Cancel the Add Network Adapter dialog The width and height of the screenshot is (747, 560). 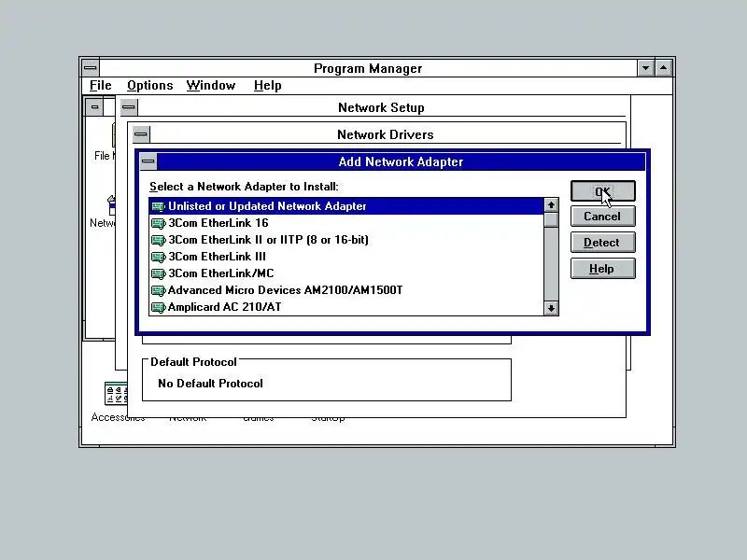tap(602, 217)
